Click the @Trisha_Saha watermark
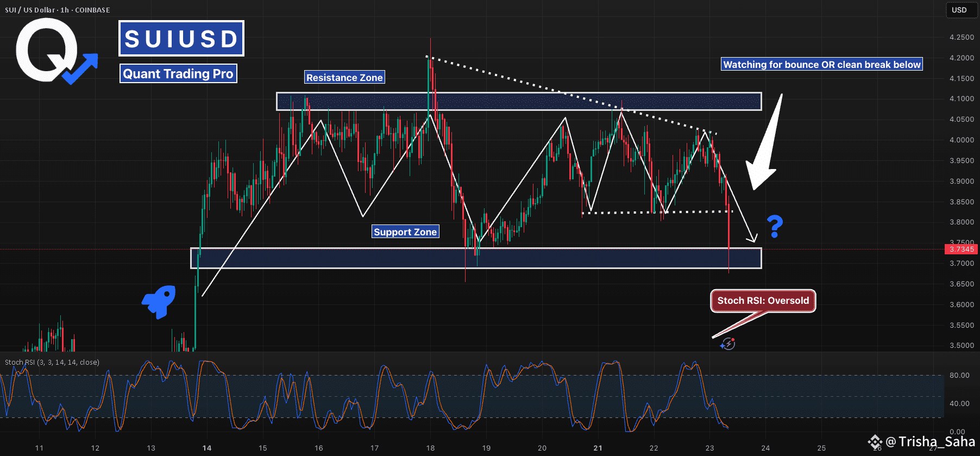Screen dimensions: 980x456 pyautogui.click(x=930, y=441)
